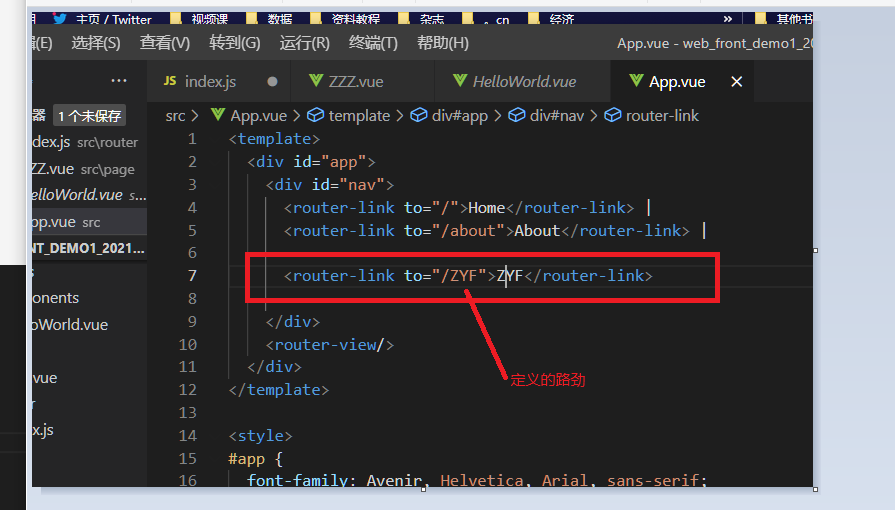Open the 运行(R) menu

pyautogui.click(x=305, y=43)
